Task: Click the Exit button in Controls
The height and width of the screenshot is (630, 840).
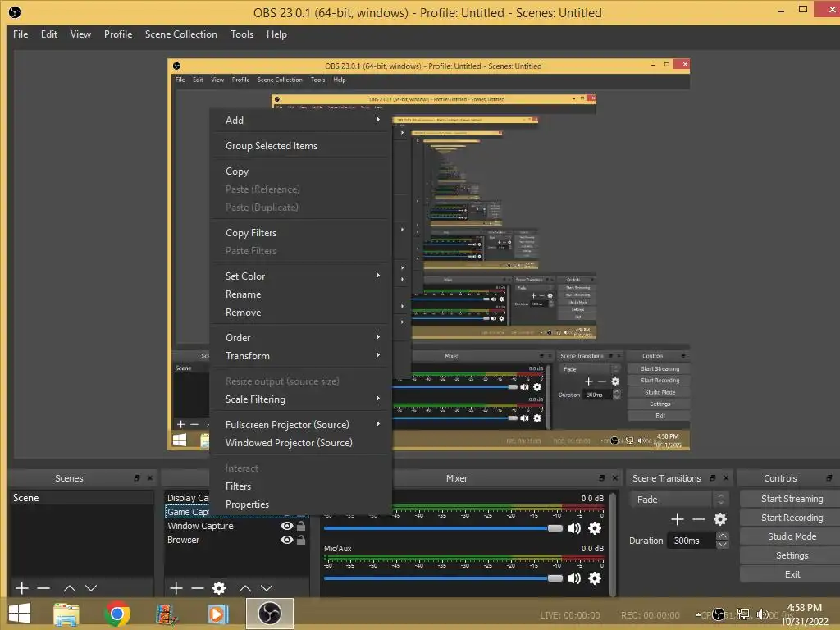Action: [792, 574]
